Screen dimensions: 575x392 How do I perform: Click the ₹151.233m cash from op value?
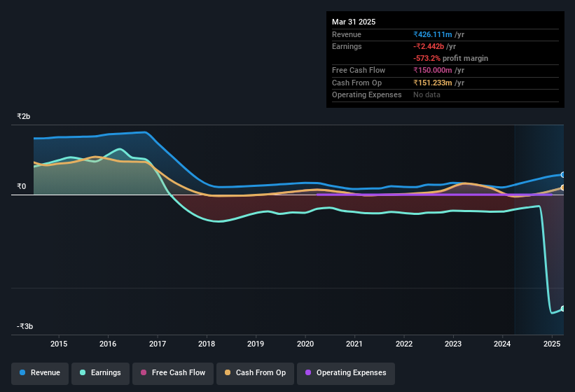click(433, 83)
